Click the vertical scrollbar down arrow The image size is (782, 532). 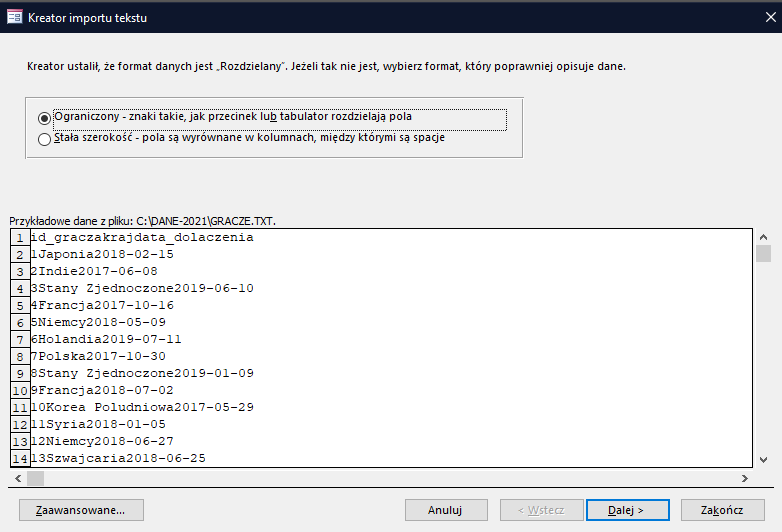[x=763, y=460]
